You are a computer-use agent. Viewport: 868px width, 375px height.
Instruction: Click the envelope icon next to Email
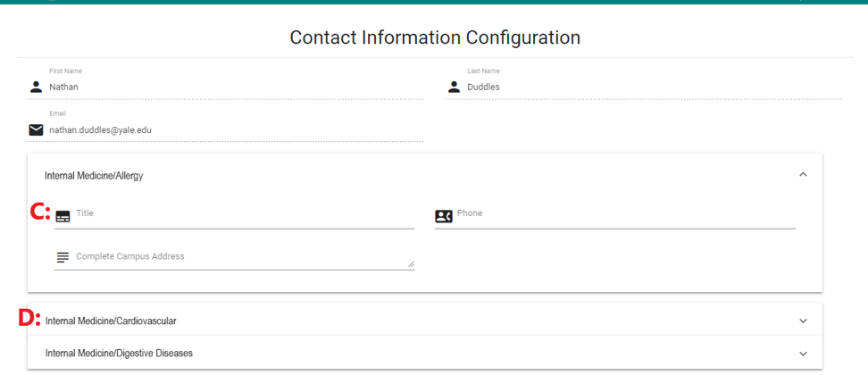tap(36, 130)
